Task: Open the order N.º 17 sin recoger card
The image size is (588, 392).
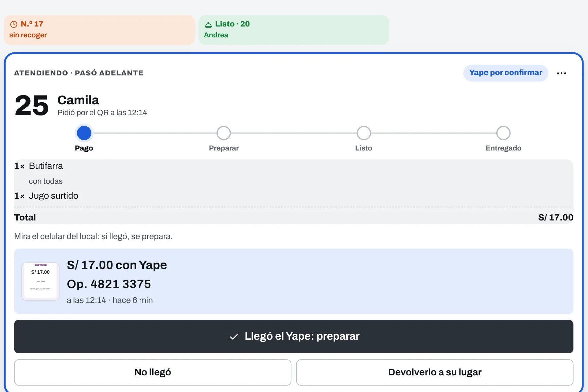Action: point(99,30)
